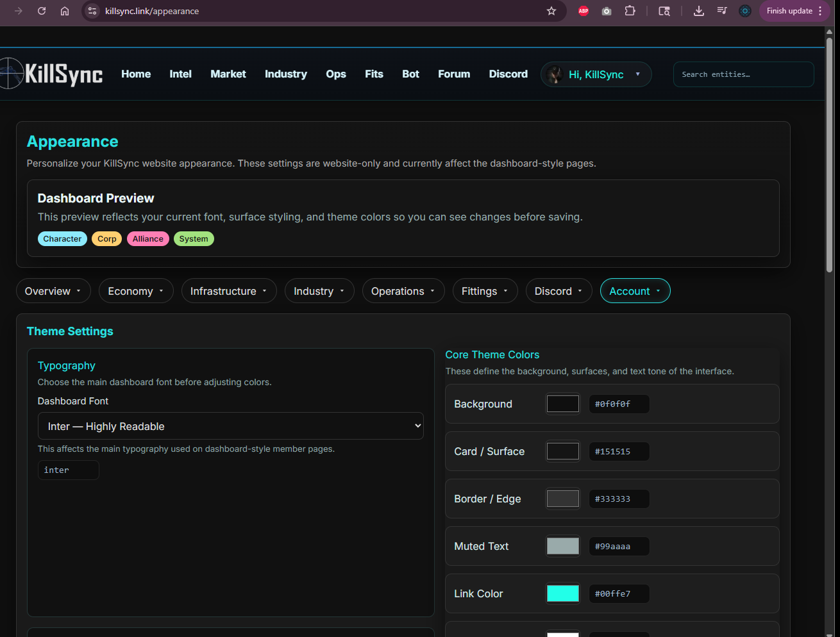
Task: Open the Market navigation link
Action: click(228, 74)
